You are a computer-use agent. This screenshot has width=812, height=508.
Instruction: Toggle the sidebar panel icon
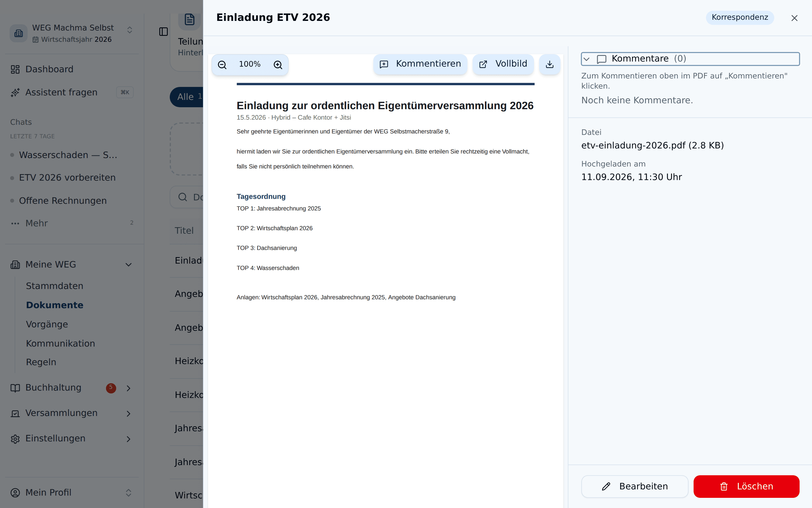pyautogui.click(x=164, y=32)
